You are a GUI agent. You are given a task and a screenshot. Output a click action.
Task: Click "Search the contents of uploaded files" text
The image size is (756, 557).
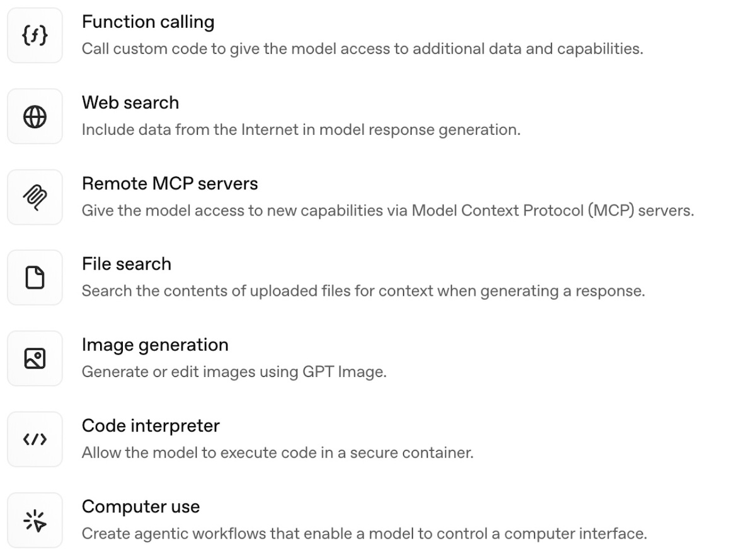coord(363,291)
